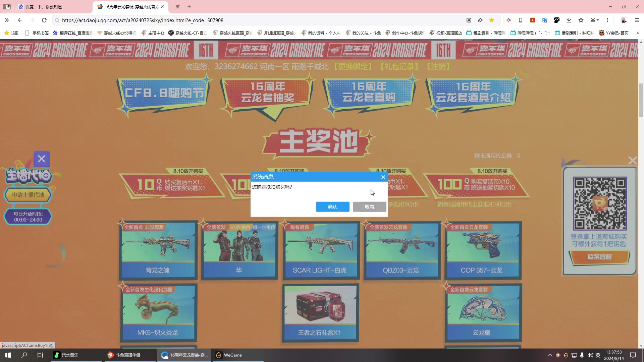The width and height of the screenshot is (644, 362).
Task: Click the first 10Q币 purchase button
Action: pos(171,185)
